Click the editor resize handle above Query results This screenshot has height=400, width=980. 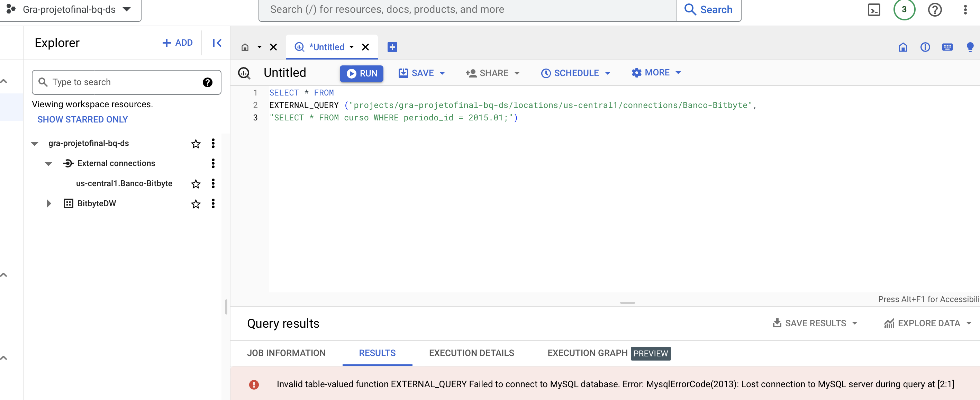coord(627,303)
